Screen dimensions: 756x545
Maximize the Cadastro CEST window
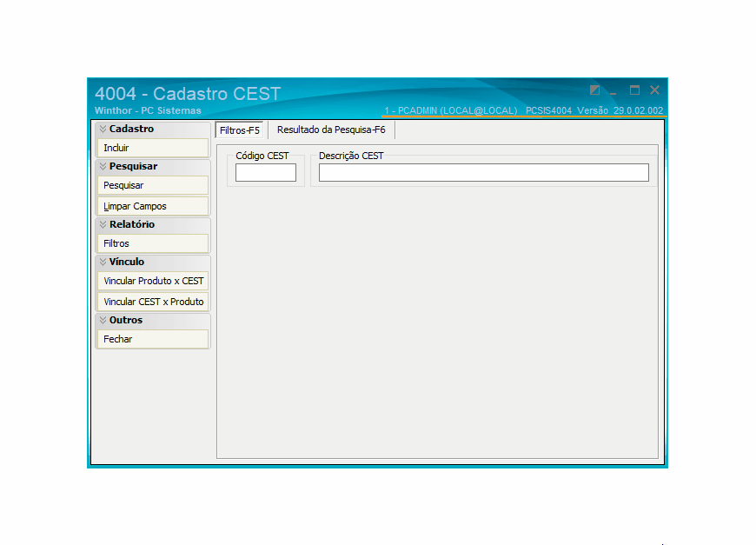634,90
